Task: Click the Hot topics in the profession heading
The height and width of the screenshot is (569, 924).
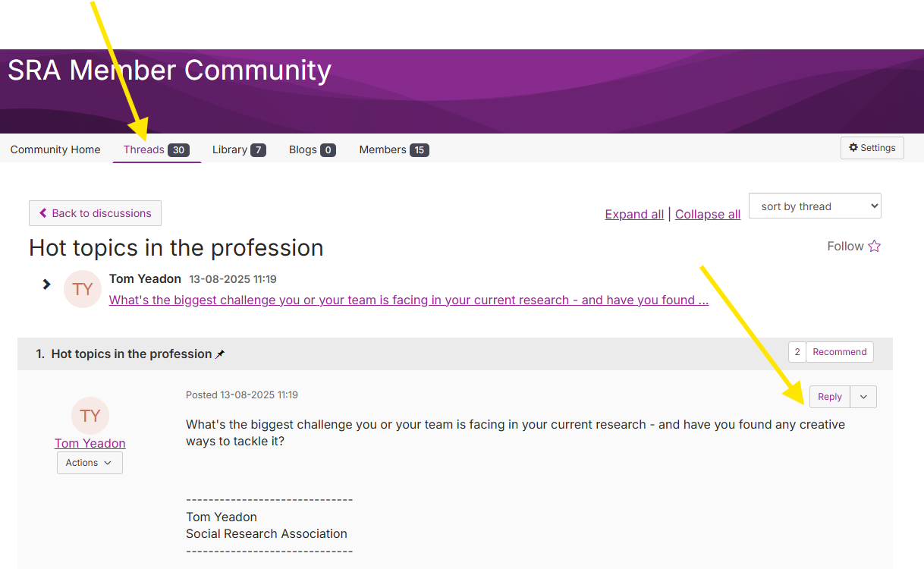Action: [x=176, y=248]
